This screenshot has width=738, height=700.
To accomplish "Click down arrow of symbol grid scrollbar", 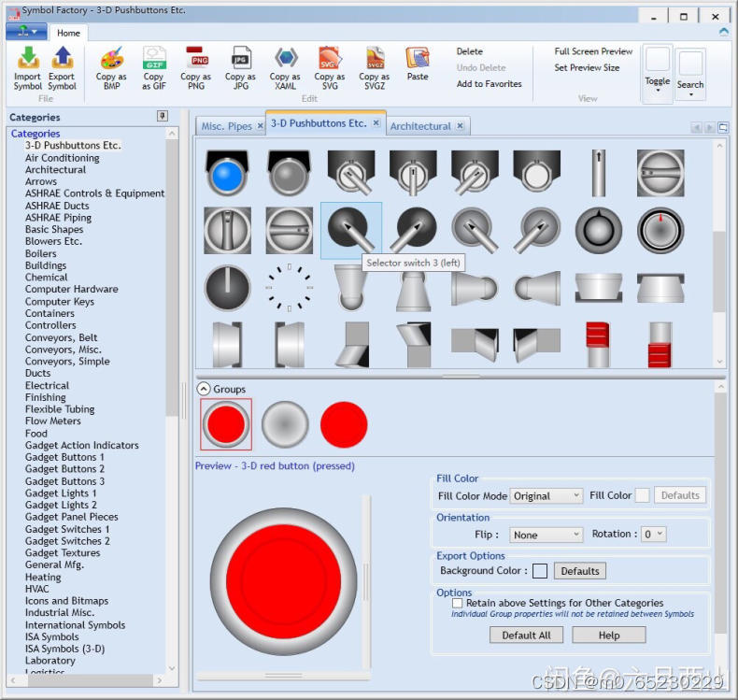I will click(x=719, y=362).
